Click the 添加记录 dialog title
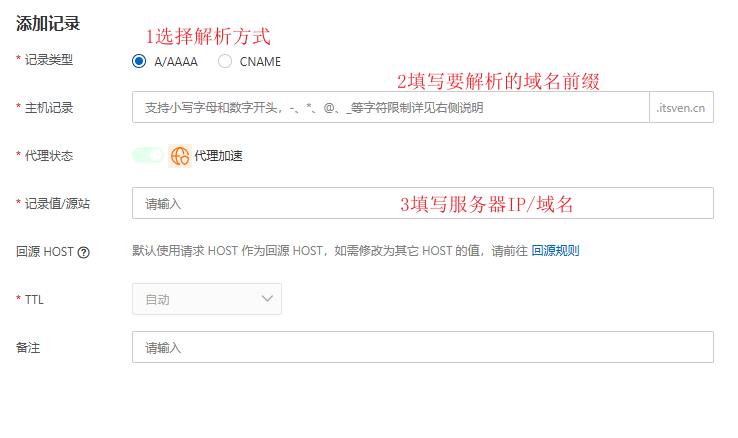 (x=48, y=23)
